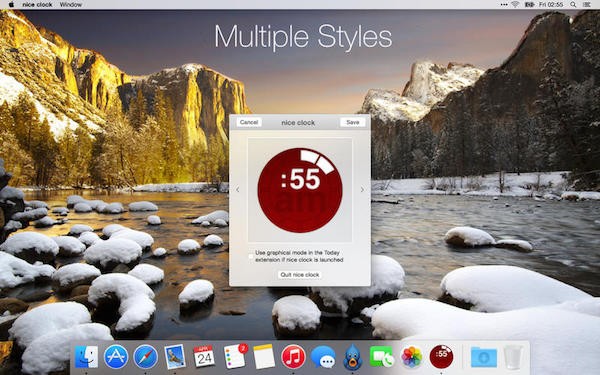Open the yellow Notes app icon
The height and width of the screenshot is (375, 600).
coord(264,357)
